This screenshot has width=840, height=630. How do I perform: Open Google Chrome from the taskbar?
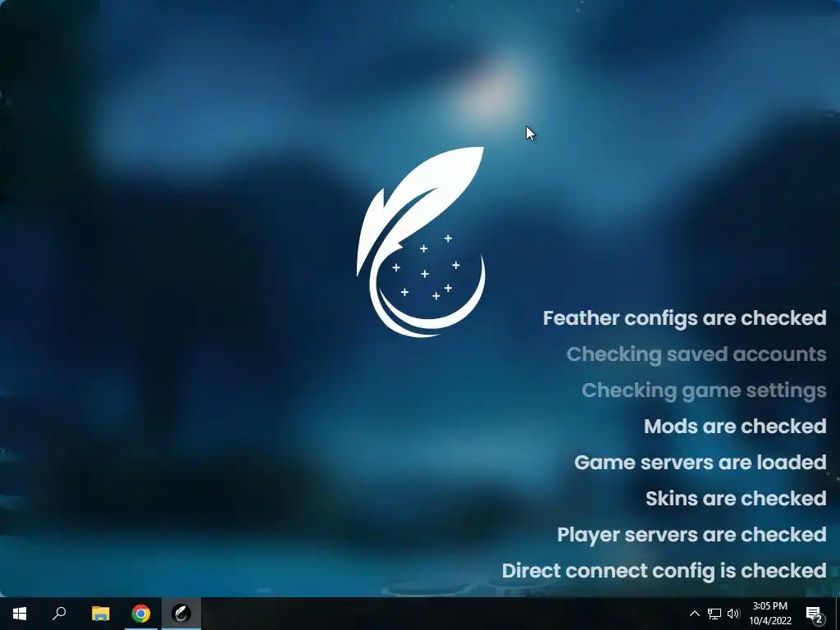pyautogui.click(x=141, y=614)
